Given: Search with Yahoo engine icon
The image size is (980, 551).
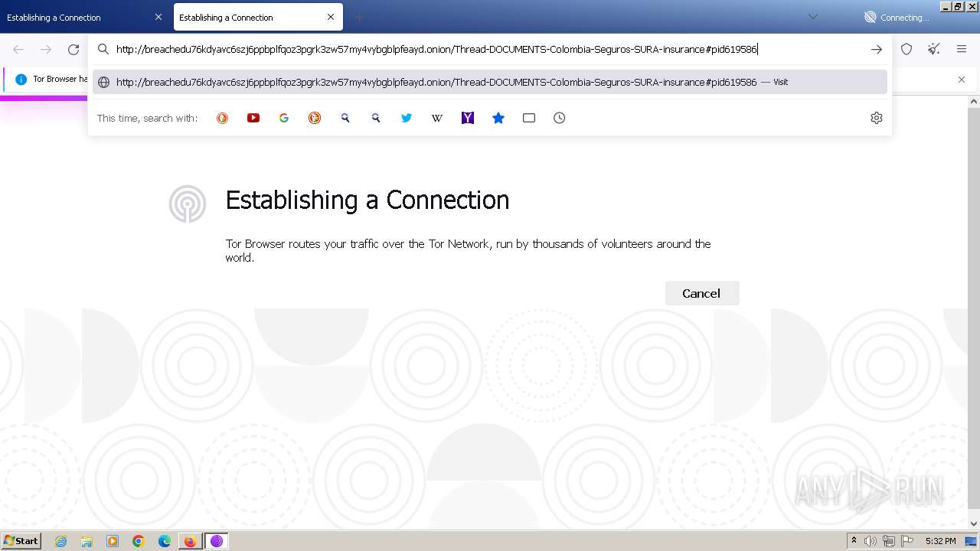Looking at the screenshot, I should pos(468,118).
